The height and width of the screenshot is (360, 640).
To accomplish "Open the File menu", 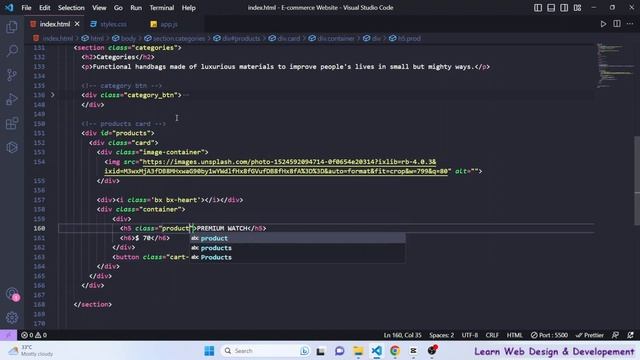I will click(x=26, y=8).
